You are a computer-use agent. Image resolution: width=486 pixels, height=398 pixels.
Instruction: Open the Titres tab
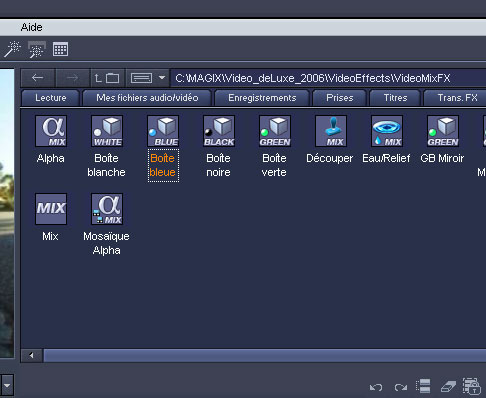click(x=395, y=98)
